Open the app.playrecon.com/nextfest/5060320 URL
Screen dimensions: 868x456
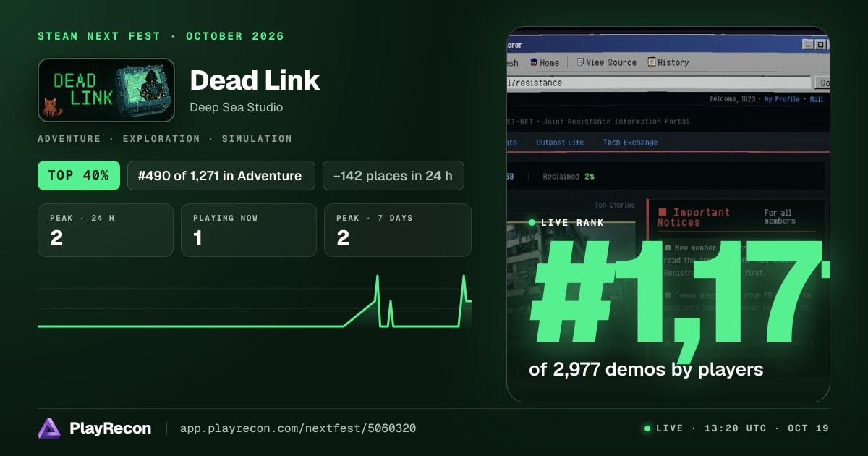tap(298, 428)
